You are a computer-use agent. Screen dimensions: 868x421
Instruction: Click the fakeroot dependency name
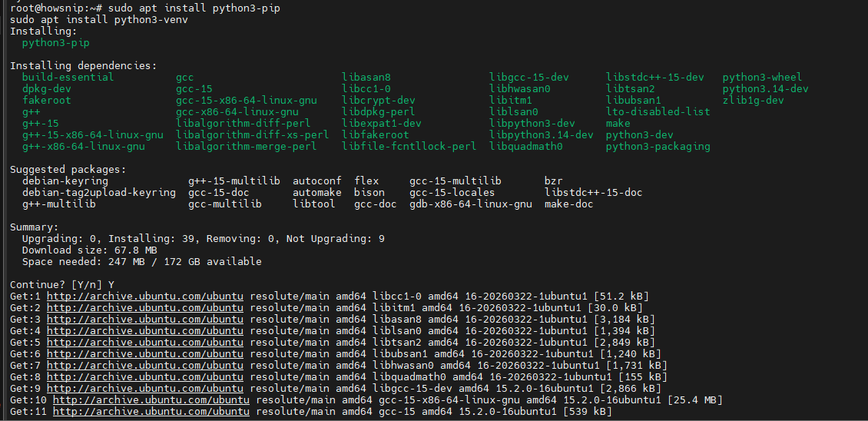[47, 101]
